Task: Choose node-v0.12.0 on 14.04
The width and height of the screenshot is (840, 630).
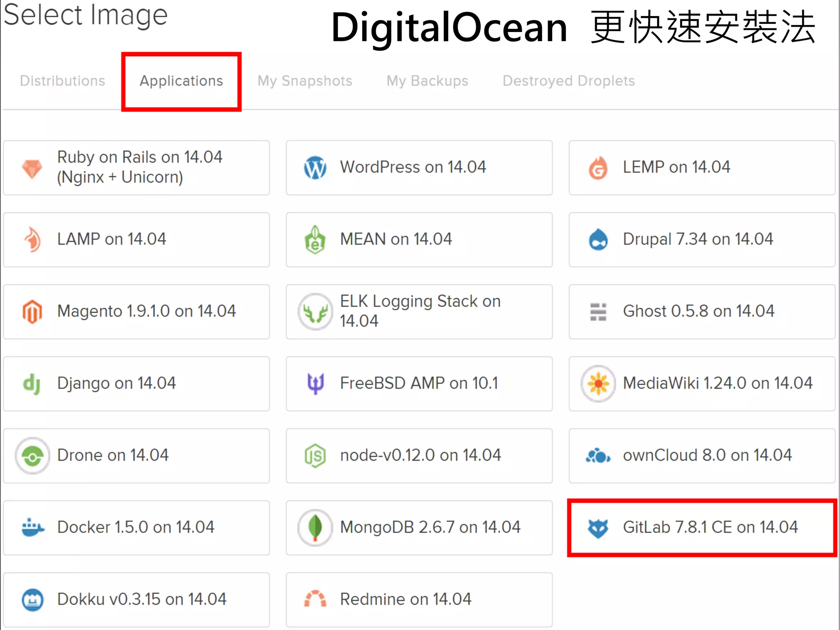Action: coord(419,456)
